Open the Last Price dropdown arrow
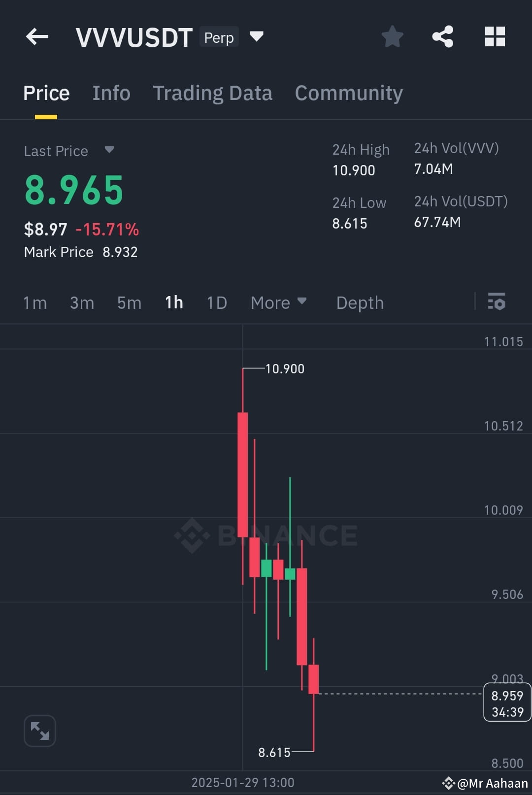Screen dimensions: 532x795 [109, 150]
